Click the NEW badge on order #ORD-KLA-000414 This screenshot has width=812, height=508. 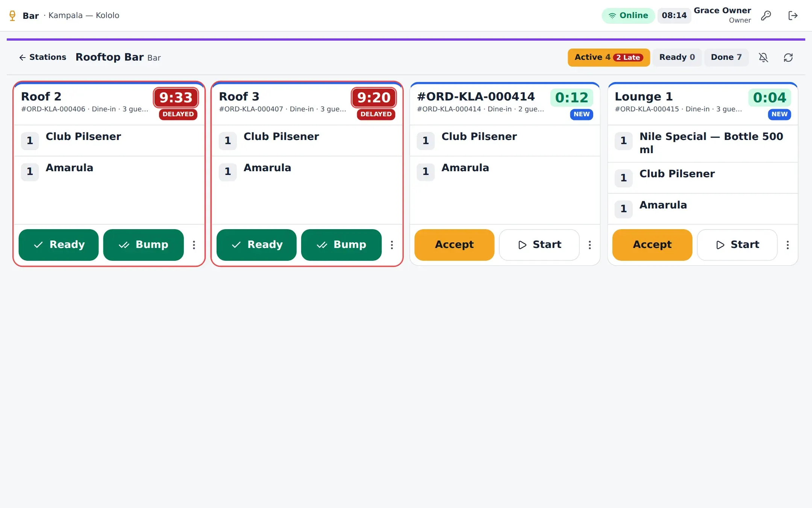click(x=582, y=114)
